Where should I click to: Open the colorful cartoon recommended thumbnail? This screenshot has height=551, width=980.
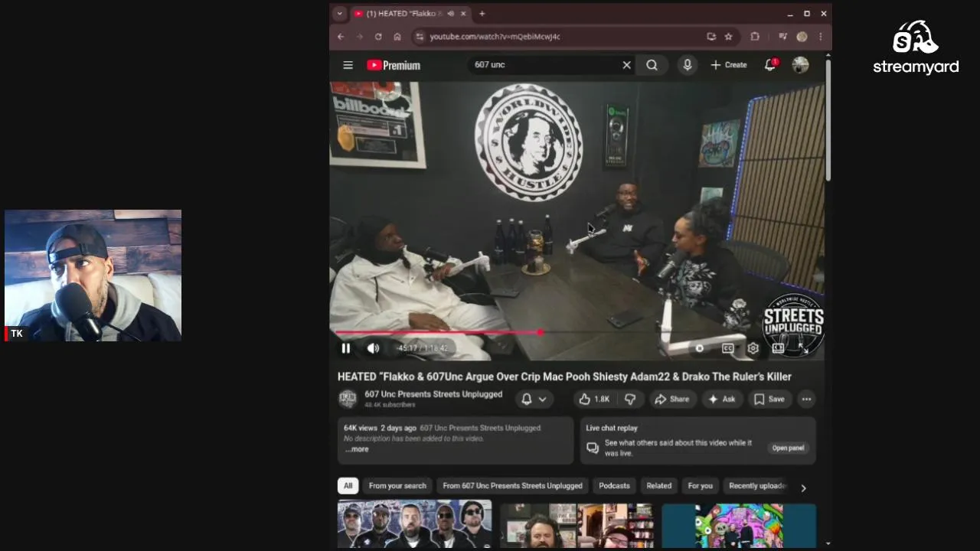pos(739,524)
